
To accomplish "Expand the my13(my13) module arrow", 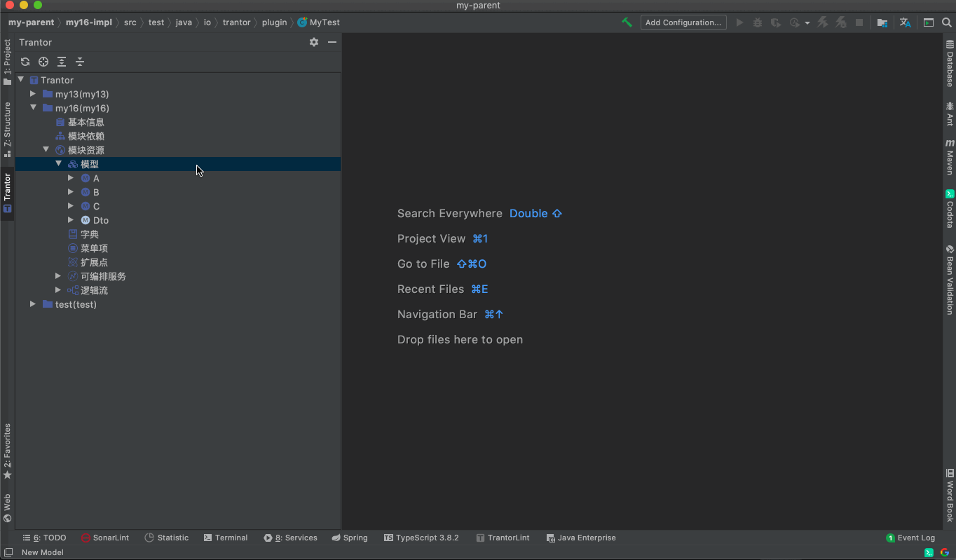I will [33, 94].
